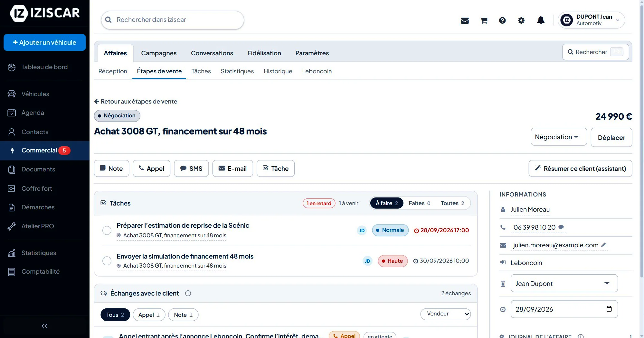Open Véhicules in sidebar
This screenshot has width=644, height=338.
tap(45, 94)
